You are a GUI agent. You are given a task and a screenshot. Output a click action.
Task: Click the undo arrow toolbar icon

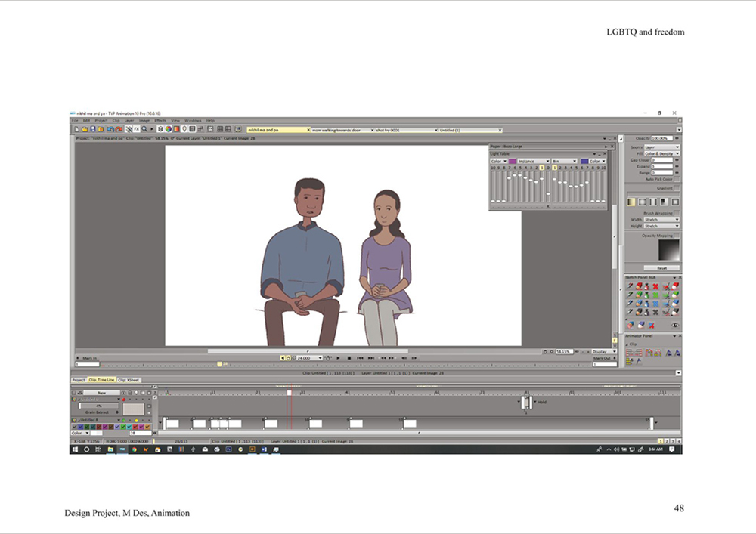click(110, 129)
